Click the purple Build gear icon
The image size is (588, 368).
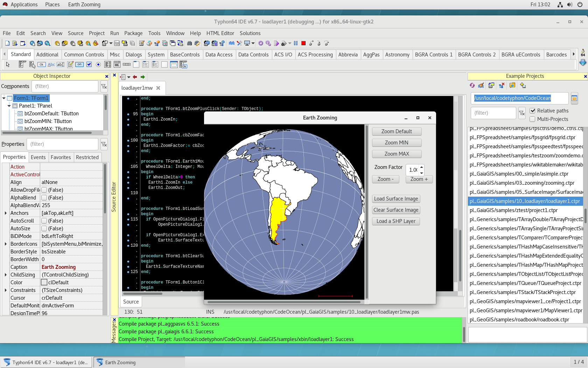coord(261,43)
